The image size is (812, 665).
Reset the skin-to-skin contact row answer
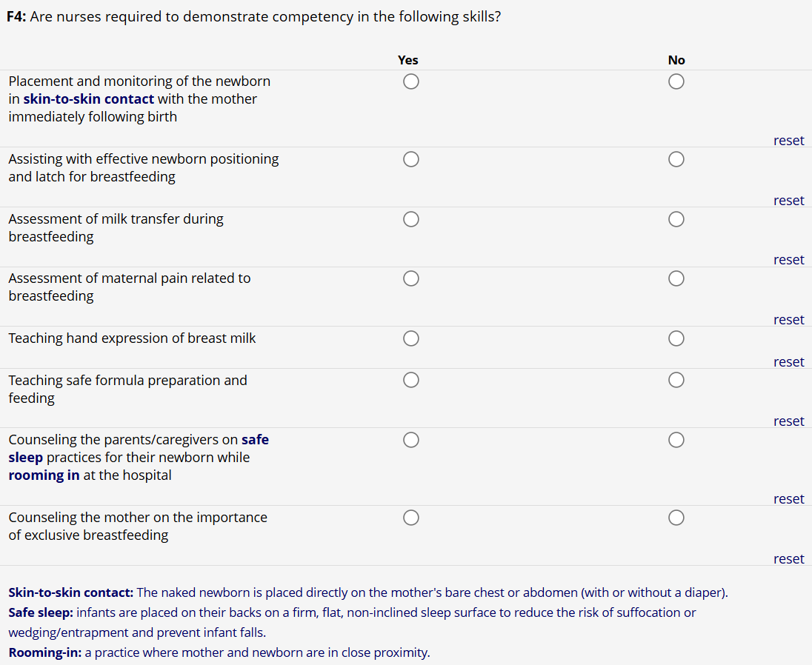pyautogui.click(x=788, y=141)
